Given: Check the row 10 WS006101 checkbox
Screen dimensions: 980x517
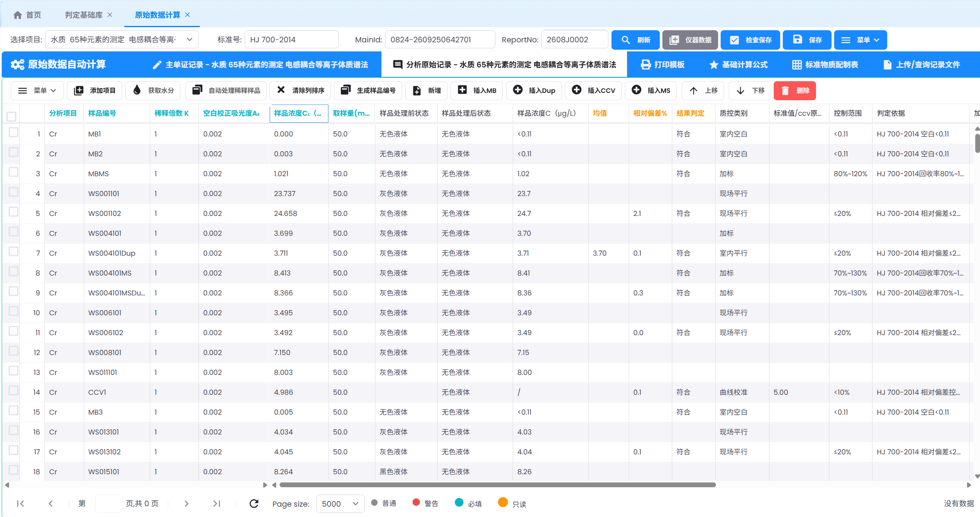Looking at the screenshot, I should [14, 311].
